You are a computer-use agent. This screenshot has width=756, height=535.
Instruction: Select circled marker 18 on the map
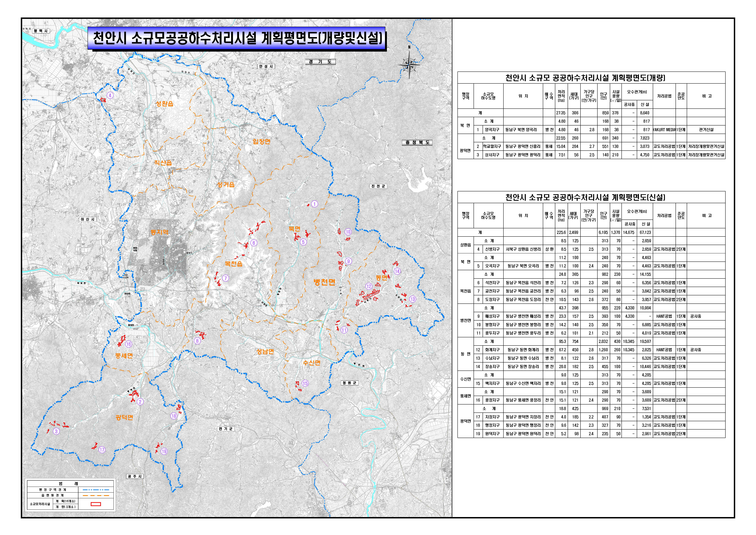tap(174, 416)
